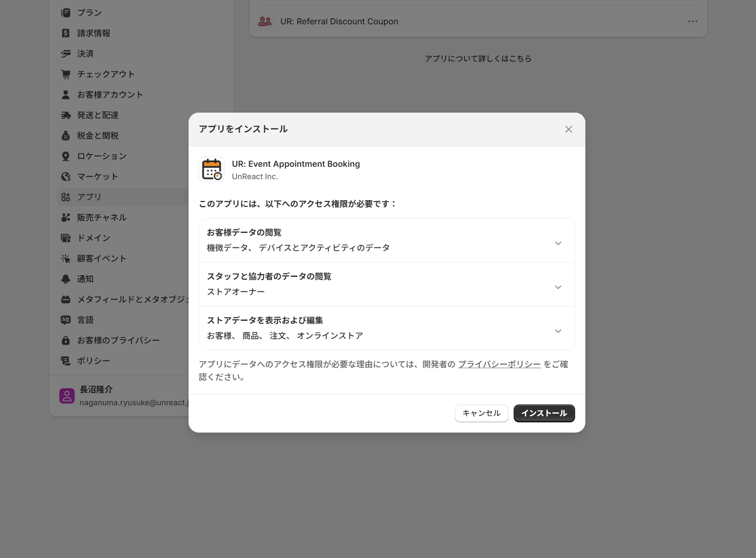The height and width of the screenshot is (558, 756).
Task: Open the 言語 settings menu item
Action: point(123,320)
